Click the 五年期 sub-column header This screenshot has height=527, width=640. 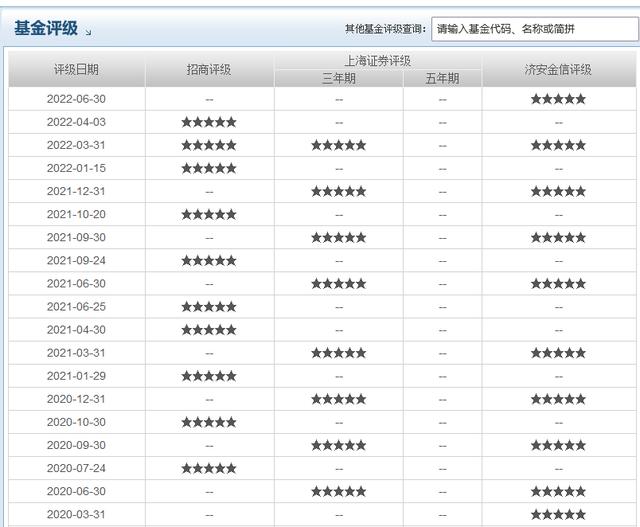[442, 78]
